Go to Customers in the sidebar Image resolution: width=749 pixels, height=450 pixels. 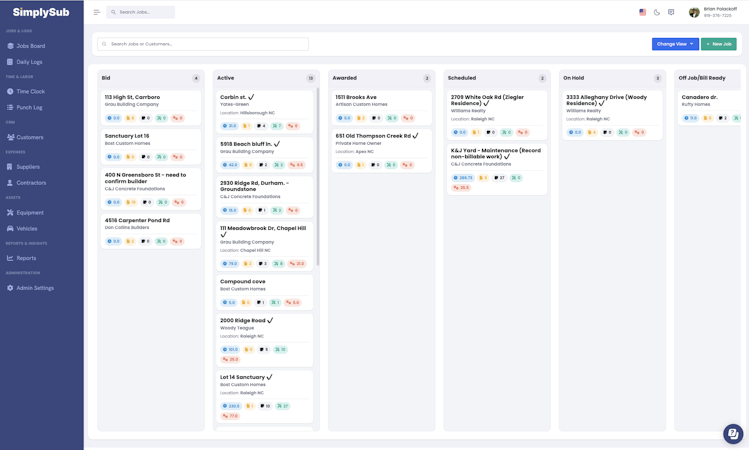pyautogui.click(x=29, y=137)
